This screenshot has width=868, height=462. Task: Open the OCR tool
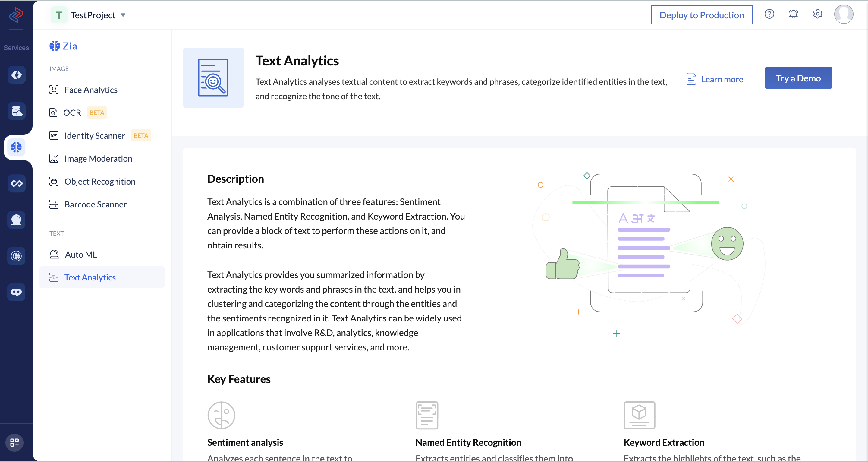coord(72,112)
